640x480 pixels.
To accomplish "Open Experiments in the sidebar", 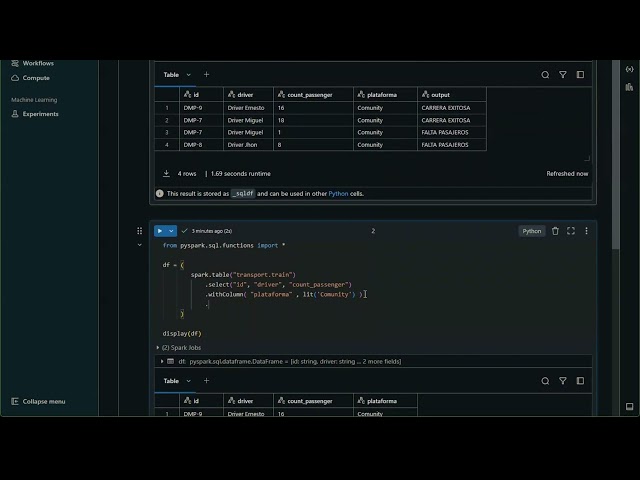I will click(x=35, y=114).
